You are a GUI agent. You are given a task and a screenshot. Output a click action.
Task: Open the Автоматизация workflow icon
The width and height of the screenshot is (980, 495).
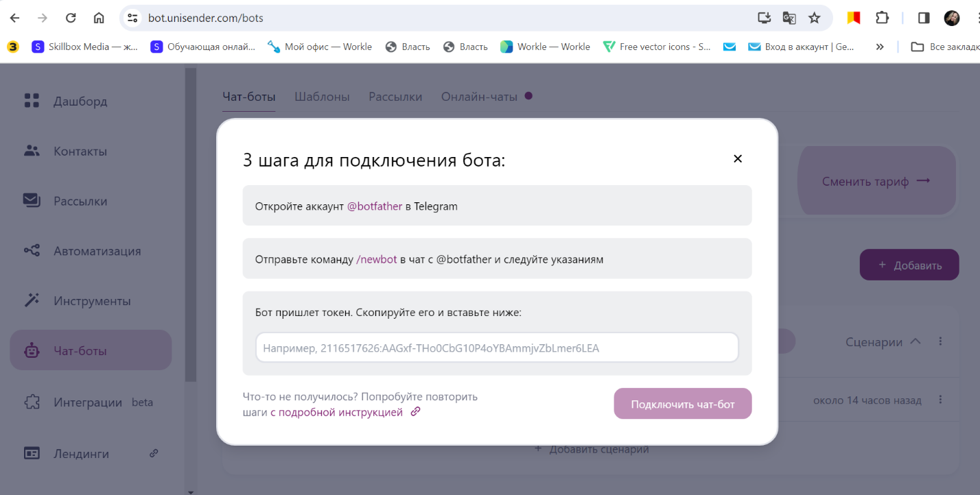point(32,251)
